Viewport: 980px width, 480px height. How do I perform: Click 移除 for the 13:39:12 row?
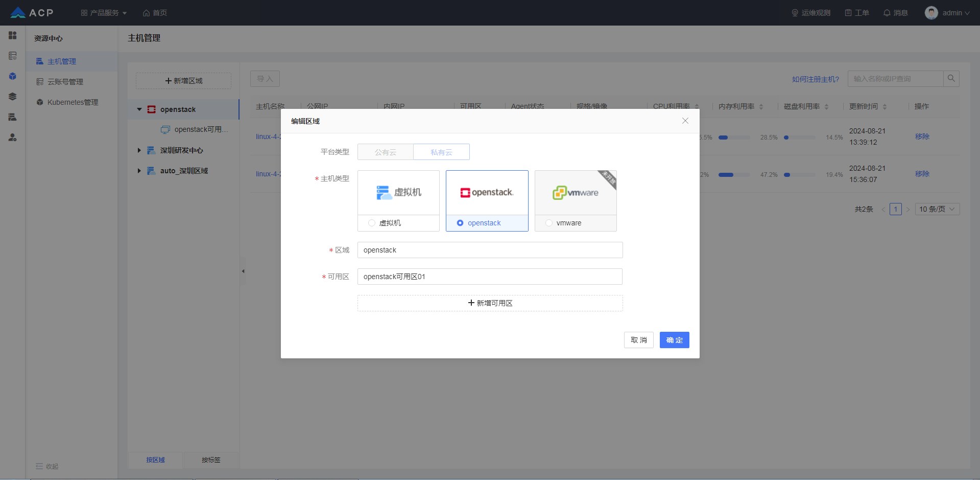[x=922, y=136]
